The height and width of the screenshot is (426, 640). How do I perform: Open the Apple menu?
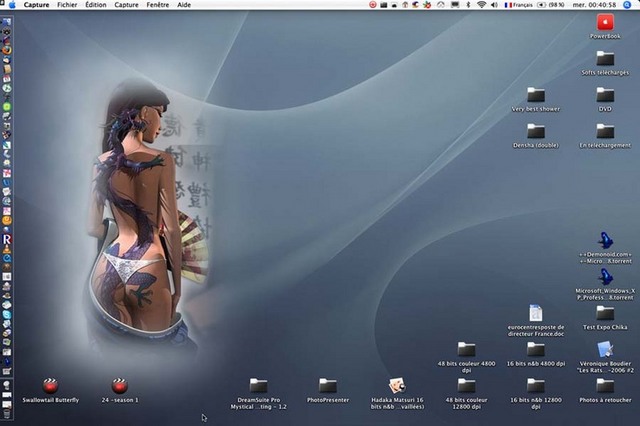click(12, 5)
